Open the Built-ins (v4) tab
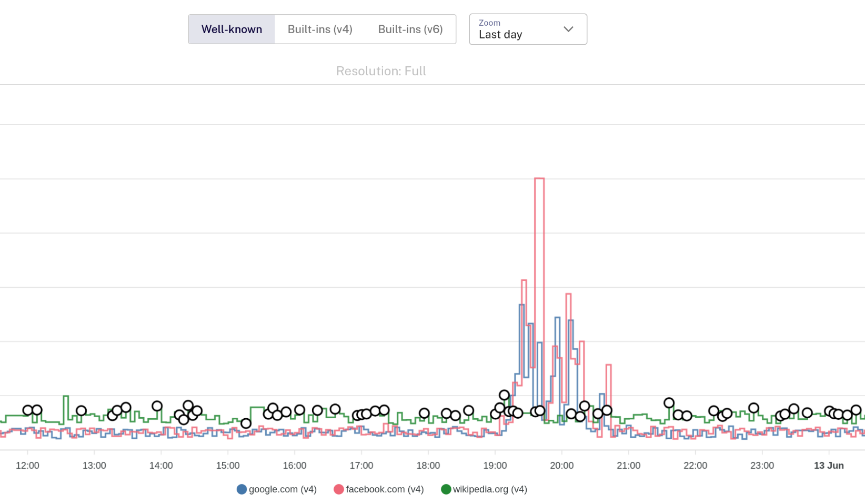 [x=319, y=29]
